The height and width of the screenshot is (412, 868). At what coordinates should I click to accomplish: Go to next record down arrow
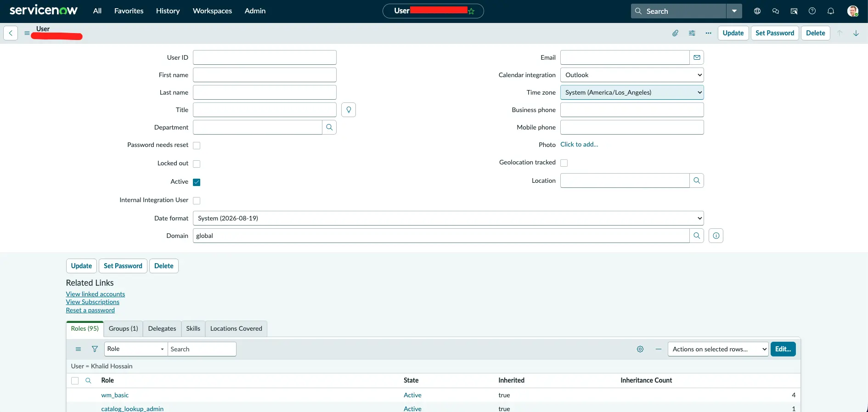[x=856, y=33]
